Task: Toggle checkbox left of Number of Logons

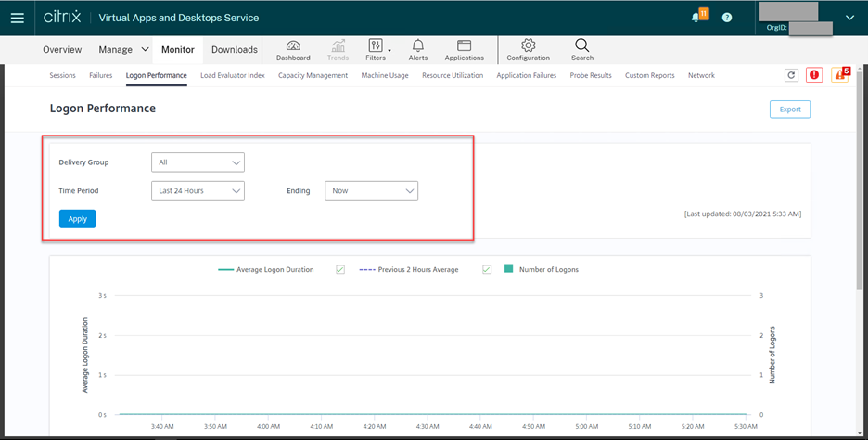Action: point(488,269)
